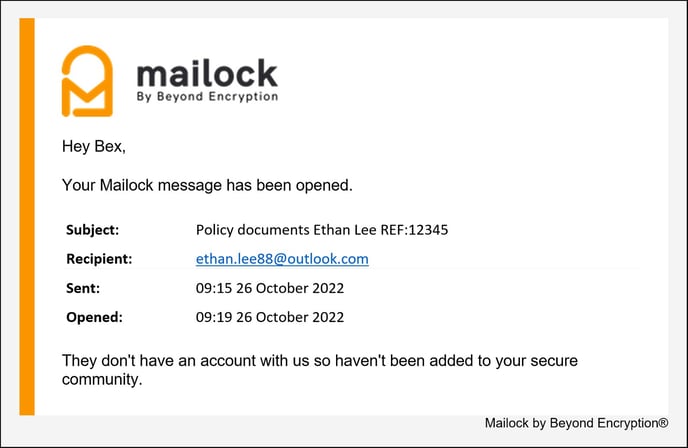The height and width of the screenshot is (448, 688).
Task: Click the sent time 09:15 26 October 2022
Action: pos(270,288)
